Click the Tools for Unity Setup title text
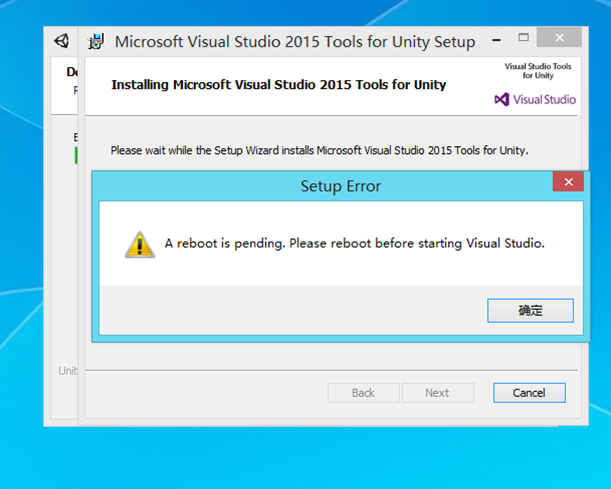Screen dimensions: 611x489 [x=295, y=42]
